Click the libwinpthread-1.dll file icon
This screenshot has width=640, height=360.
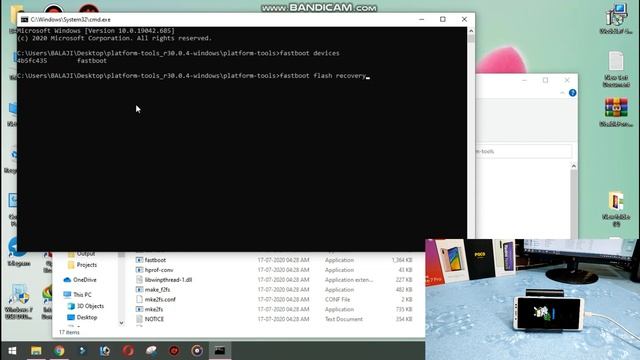tap(139, 280)
